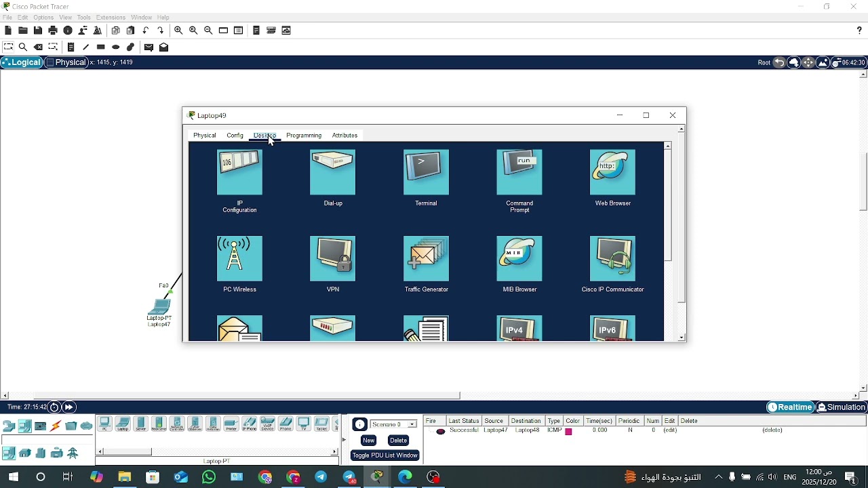This screenshot has width=868, height=488.
Task: Show hidden system tray icons
Action: point(719,477)
